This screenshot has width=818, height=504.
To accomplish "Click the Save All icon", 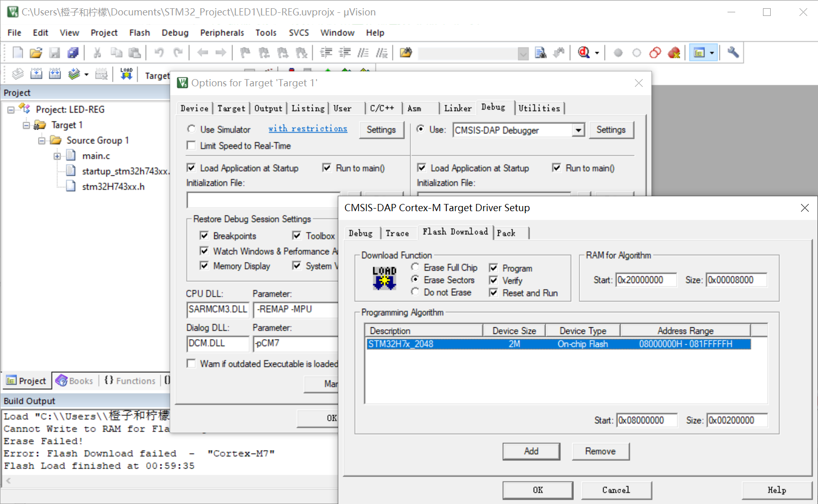I will [73, 52].
